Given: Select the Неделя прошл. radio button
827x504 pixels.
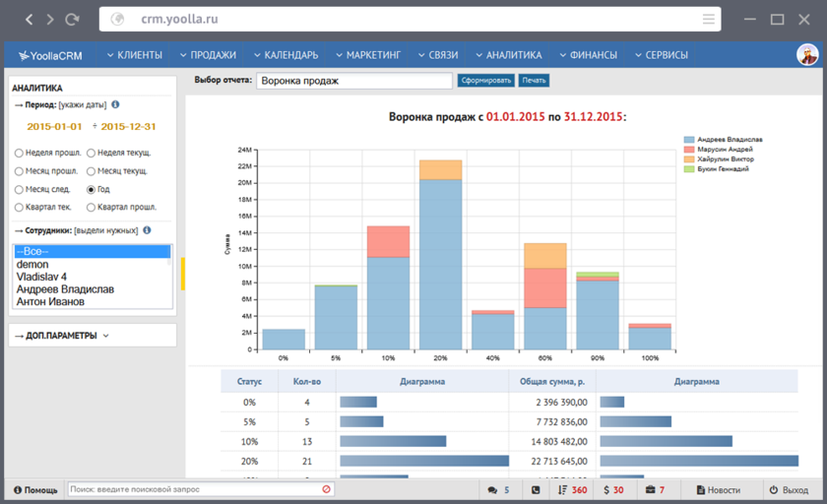Looking at the screenshot, I should tap(19, 154).
